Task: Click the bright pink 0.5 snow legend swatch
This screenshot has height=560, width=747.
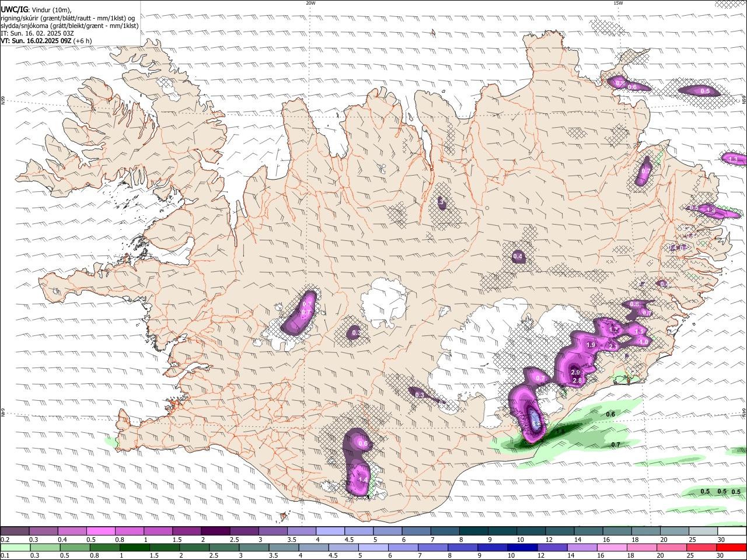Action: (x=101, y=531)
